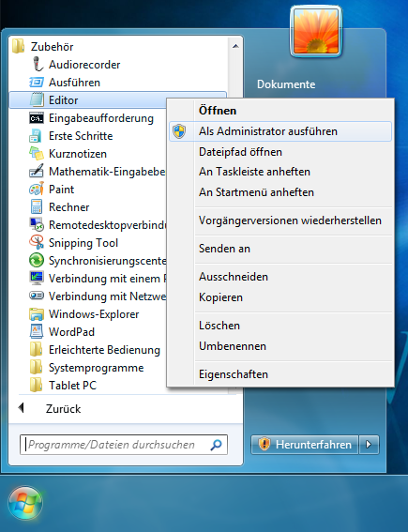Expand the Systemprogramme folder
The image size is (408, 532).
click(x=87, y=368)
